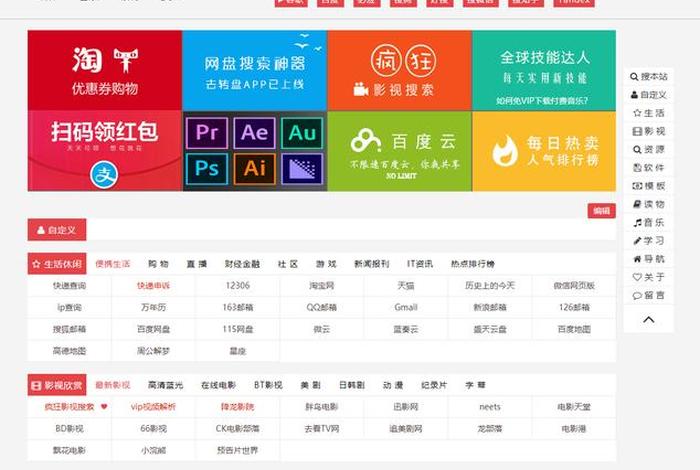Click the Alipay 支 circle icon

104,175
